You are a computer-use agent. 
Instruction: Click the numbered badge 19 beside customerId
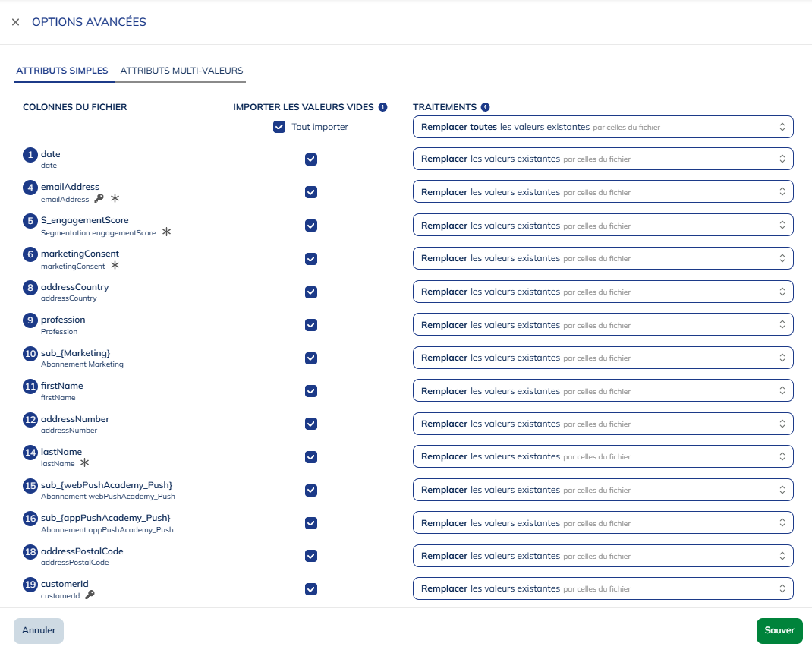(x=30, y=585)
